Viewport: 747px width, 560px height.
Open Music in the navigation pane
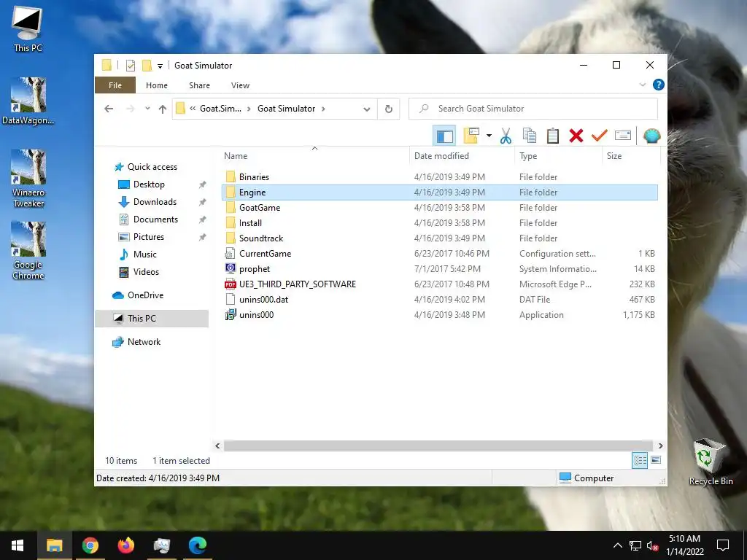145,254
